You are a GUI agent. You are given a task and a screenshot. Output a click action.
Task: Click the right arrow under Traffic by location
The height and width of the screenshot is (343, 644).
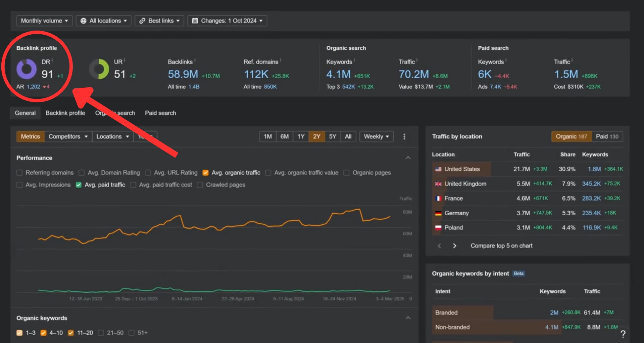point(454,246)
